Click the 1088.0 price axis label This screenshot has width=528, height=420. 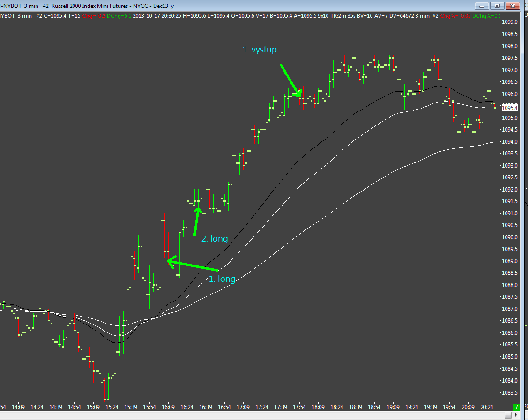[509, 285]
